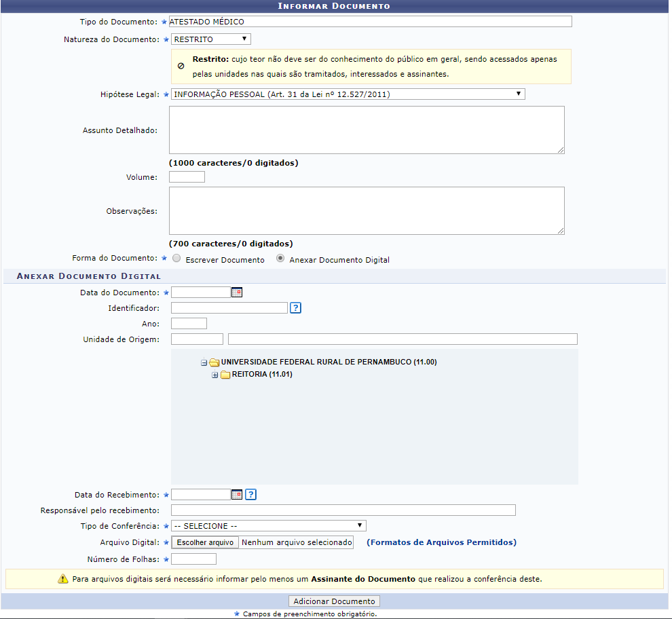Open calendar picker for Data do Documento
Screen dimensions: 672x619
click(236, 293)
